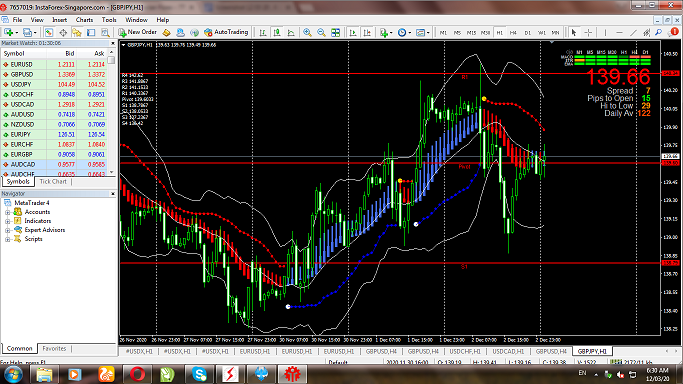Select the equidistant channel tool
This screenshot has width=683, height=384.
647,33
